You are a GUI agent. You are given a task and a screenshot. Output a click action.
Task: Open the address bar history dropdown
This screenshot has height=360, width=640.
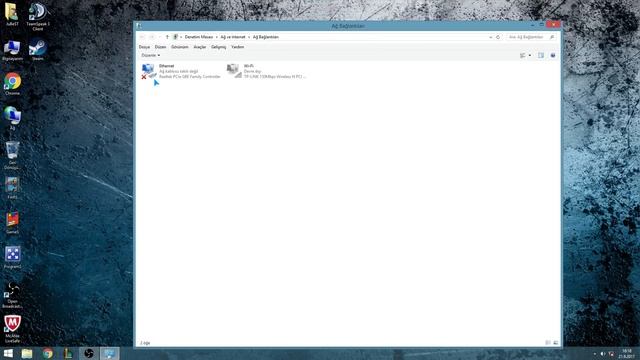coord(491,37)
